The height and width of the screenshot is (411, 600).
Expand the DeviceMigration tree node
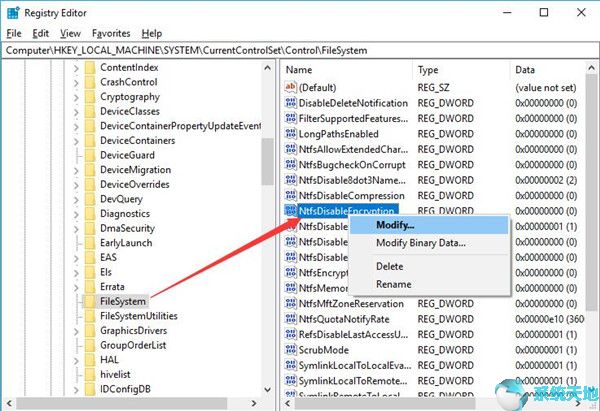point(76,170)
